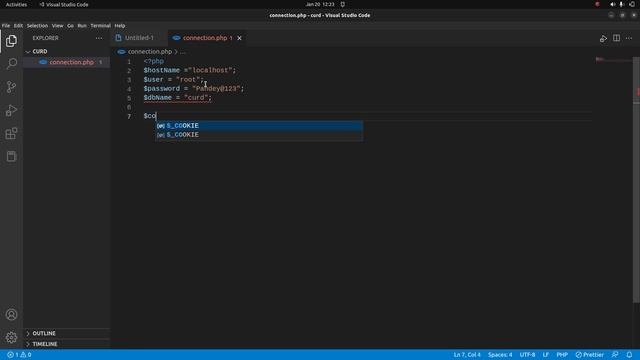Viewport: 640px width, 360px height.
Task: Click connection.php in the breadcrumb
Action: (149, 52)
